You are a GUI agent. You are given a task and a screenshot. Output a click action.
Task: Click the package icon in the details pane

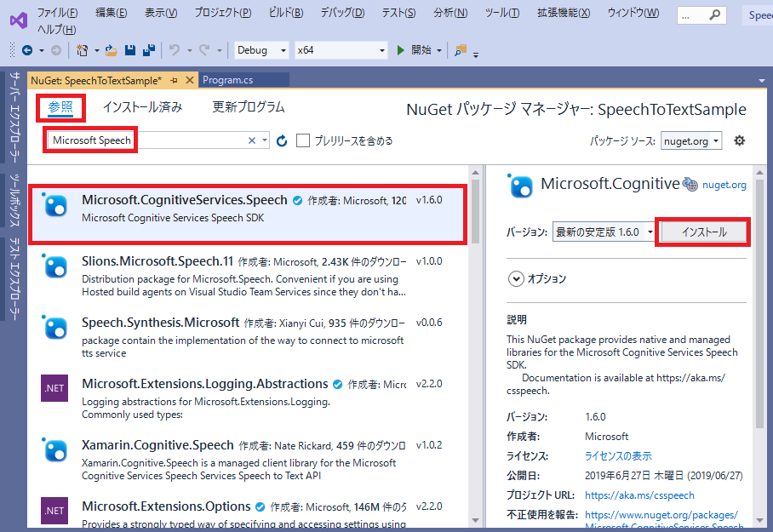tap(520, 186)
